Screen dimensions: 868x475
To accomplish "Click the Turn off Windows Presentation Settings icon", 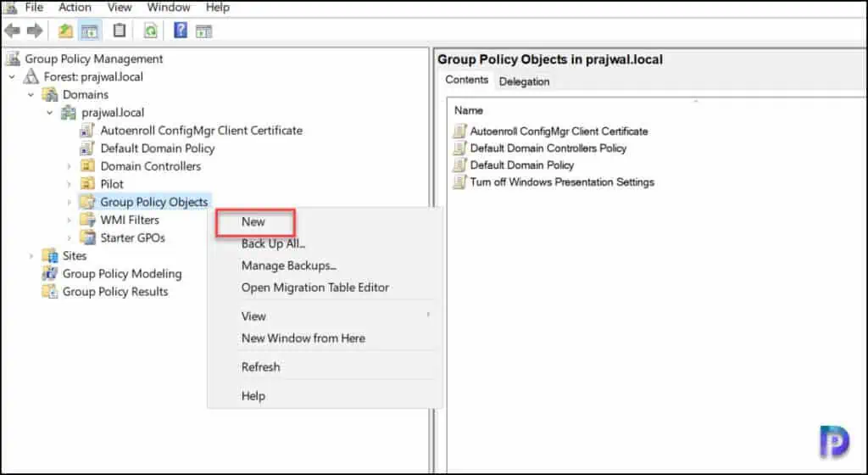I will click(x=459, y=182).
